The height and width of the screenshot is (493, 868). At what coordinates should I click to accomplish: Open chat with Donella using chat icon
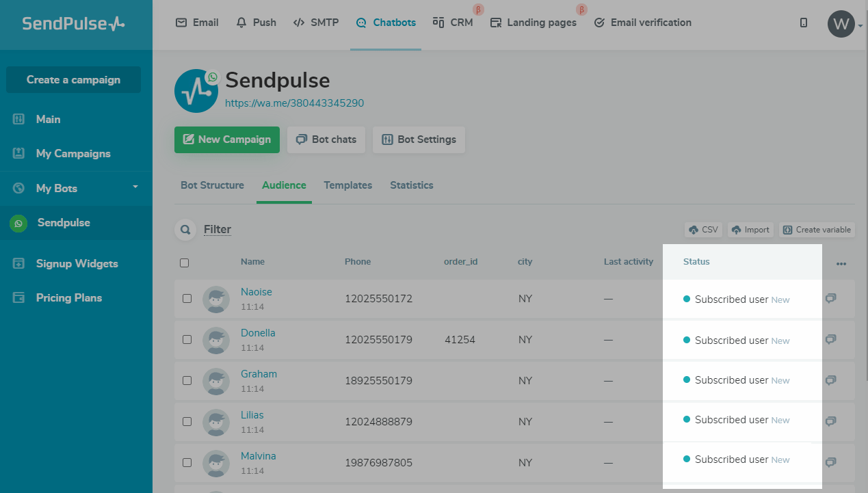pos(830,340)
